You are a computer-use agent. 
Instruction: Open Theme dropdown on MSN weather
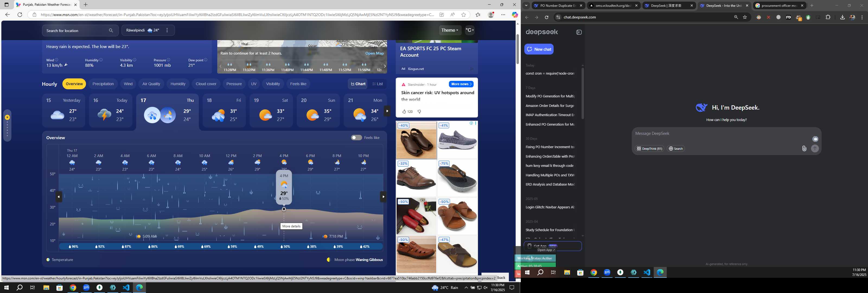point(450,30)
